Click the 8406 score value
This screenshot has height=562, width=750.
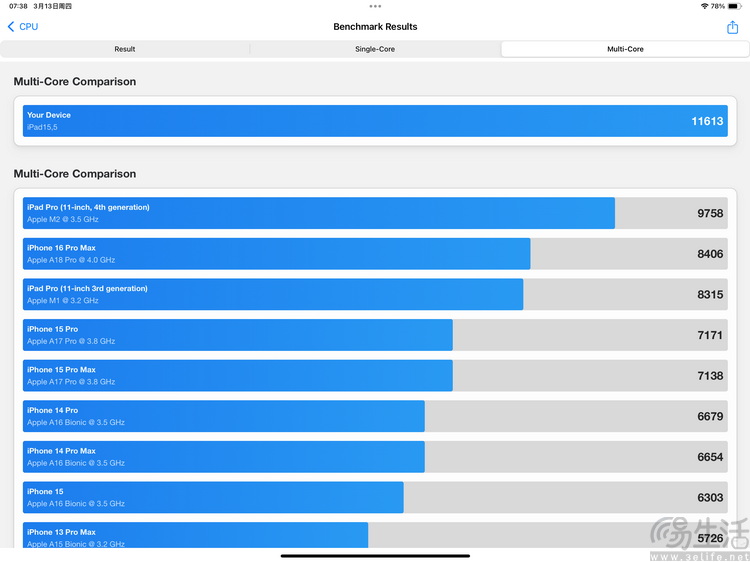(710, 254)
